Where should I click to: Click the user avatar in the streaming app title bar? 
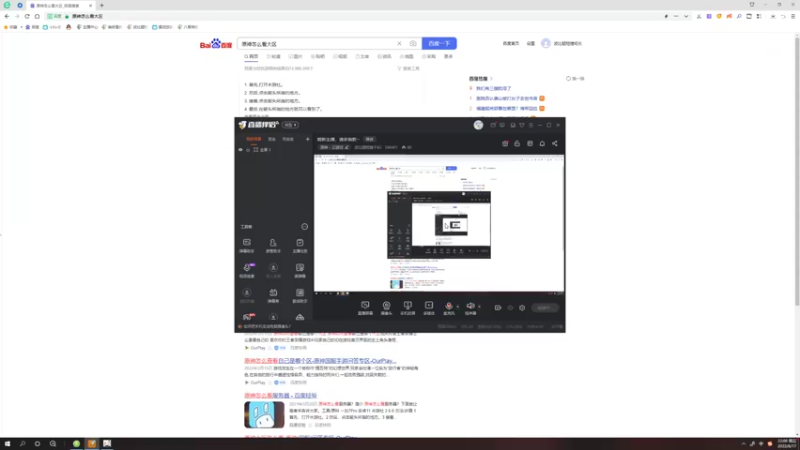click(x=478, y=125)
